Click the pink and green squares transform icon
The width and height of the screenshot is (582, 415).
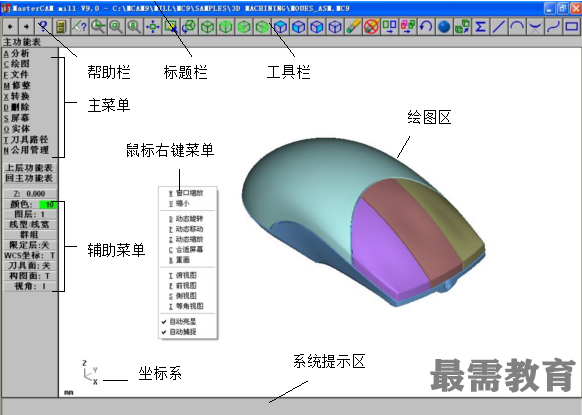(x=408, y=27)
